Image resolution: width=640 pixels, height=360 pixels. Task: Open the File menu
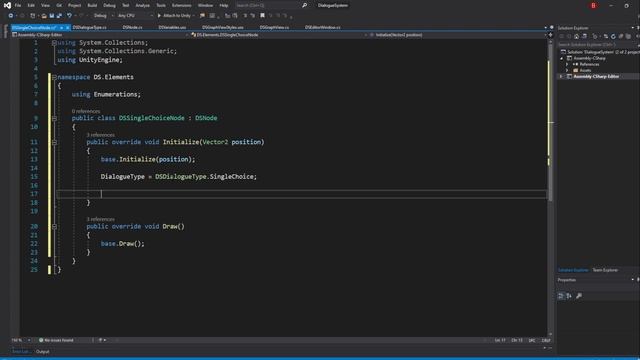tap(18, 5)
